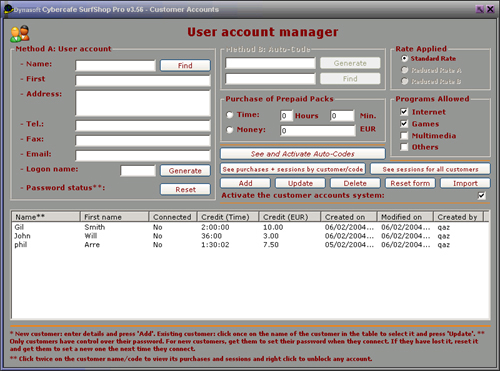Focus the Tel. input field

point(143,126)
